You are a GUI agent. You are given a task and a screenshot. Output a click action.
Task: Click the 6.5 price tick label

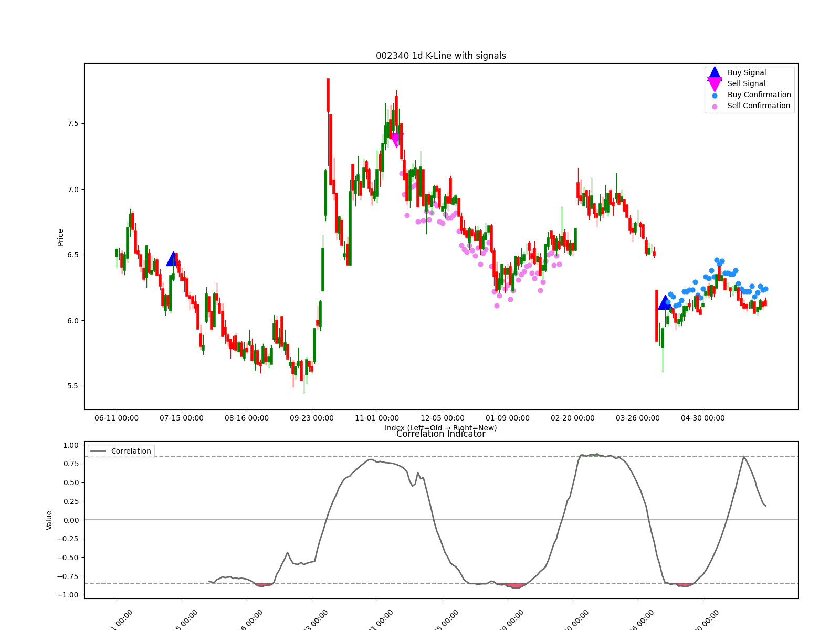(x=72, y=255)
